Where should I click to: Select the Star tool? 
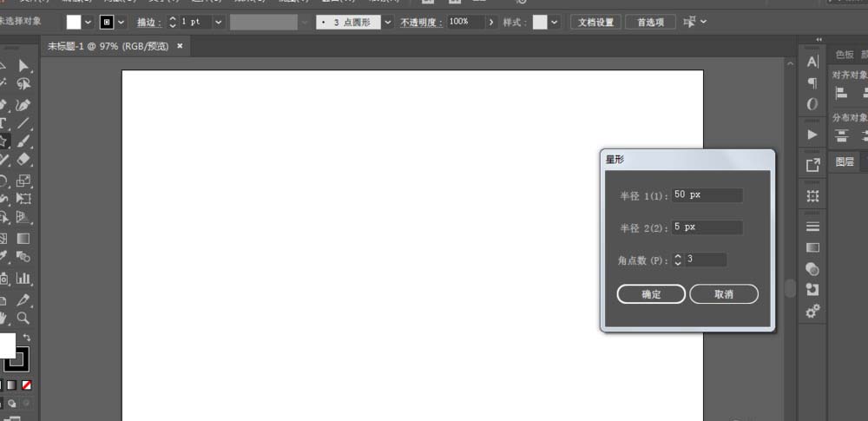3,141
